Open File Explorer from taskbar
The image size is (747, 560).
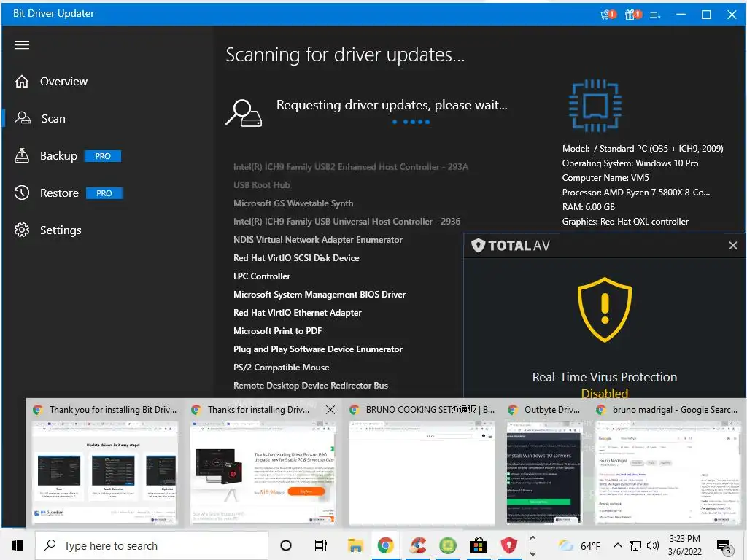click(355, 545)
